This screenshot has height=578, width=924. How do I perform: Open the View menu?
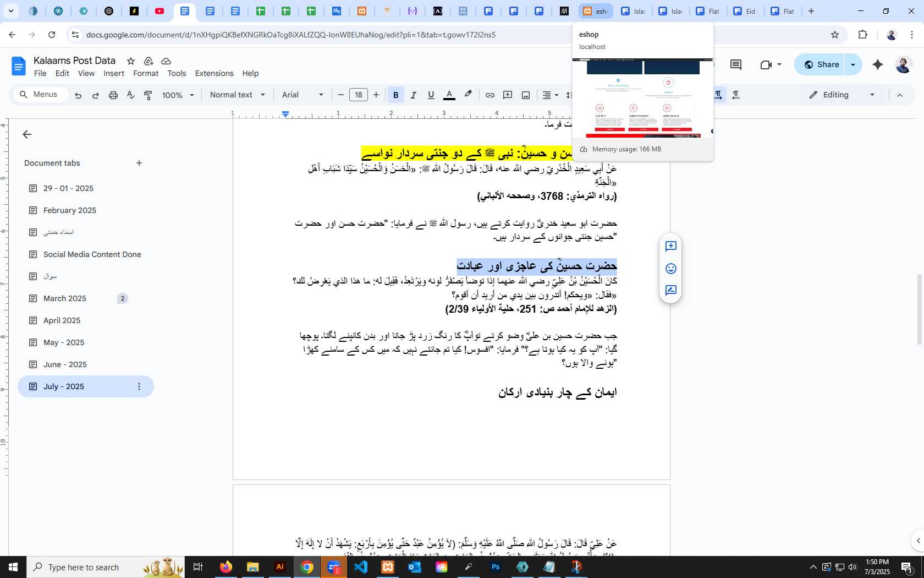pyautogui.click(x=86, y=73)
